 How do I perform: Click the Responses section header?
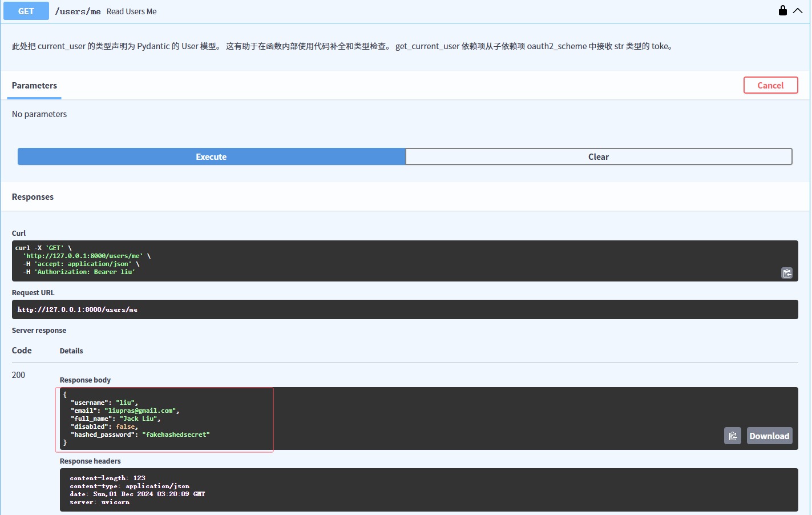coord(33,196)
